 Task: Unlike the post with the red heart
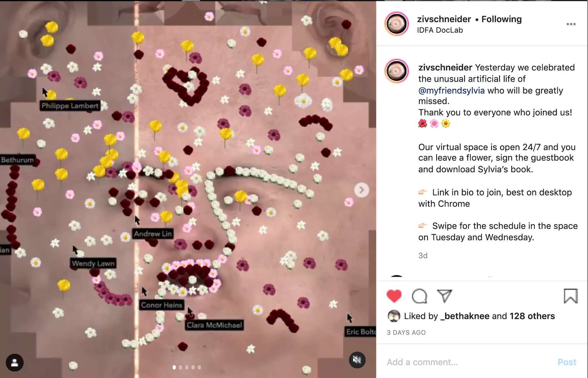394,296
